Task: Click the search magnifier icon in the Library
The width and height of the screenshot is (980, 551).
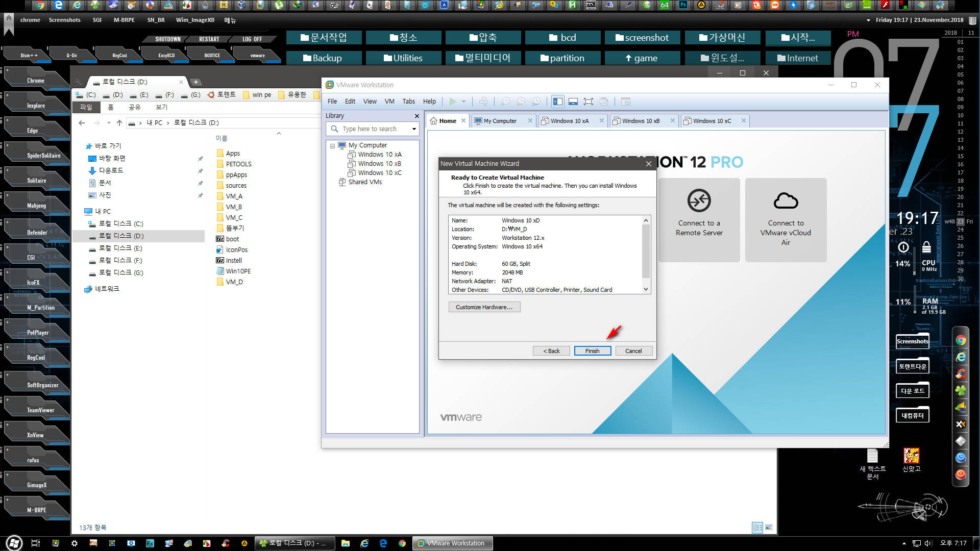Action: point(335,129)
